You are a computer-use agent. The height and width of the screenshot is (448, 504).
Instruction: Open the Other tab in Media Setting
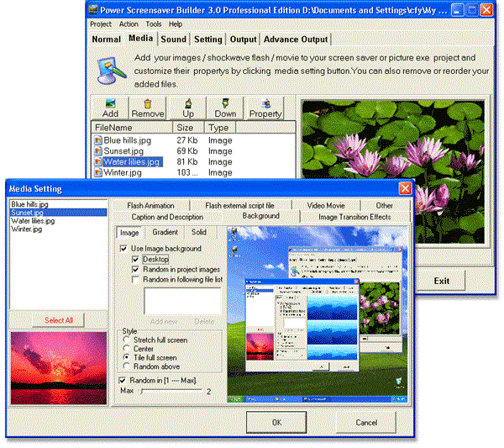click(x=384, y=205)
